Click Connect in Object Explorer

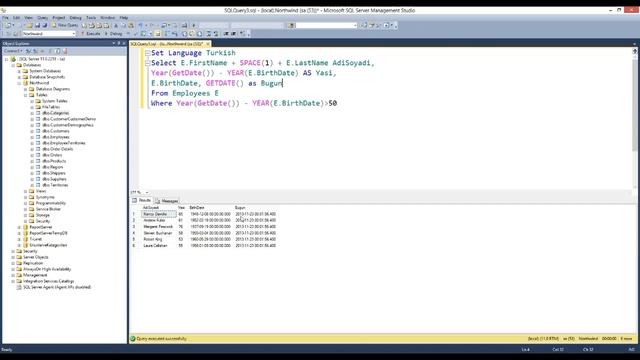(13, 51)
